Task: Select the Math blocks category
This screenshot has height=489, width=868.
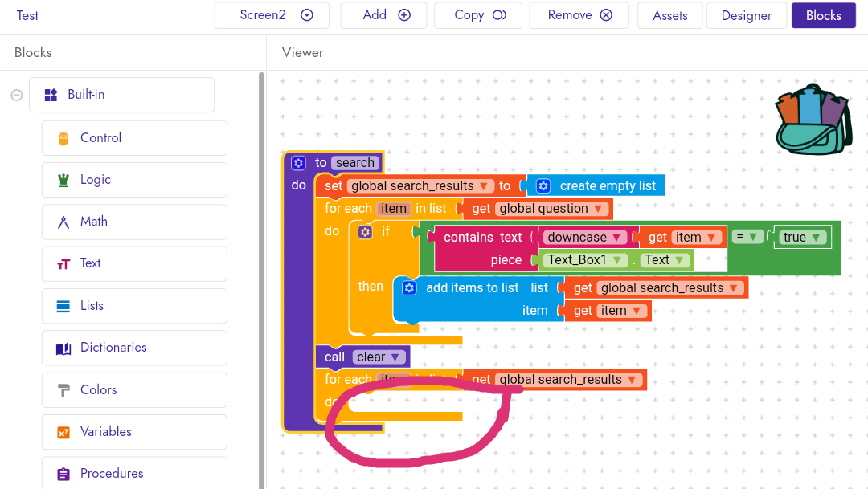Action: (x=134, y=222)
